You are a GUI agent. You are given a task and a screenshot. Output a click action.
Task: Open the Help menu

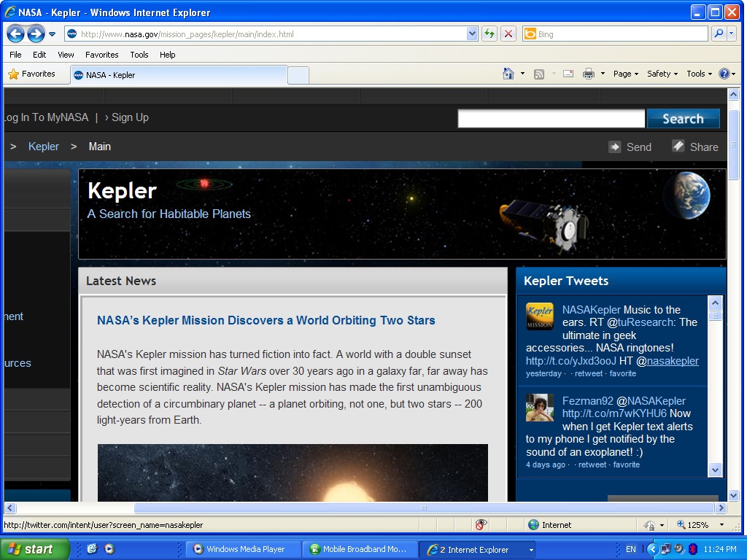(x=168, y=55)
